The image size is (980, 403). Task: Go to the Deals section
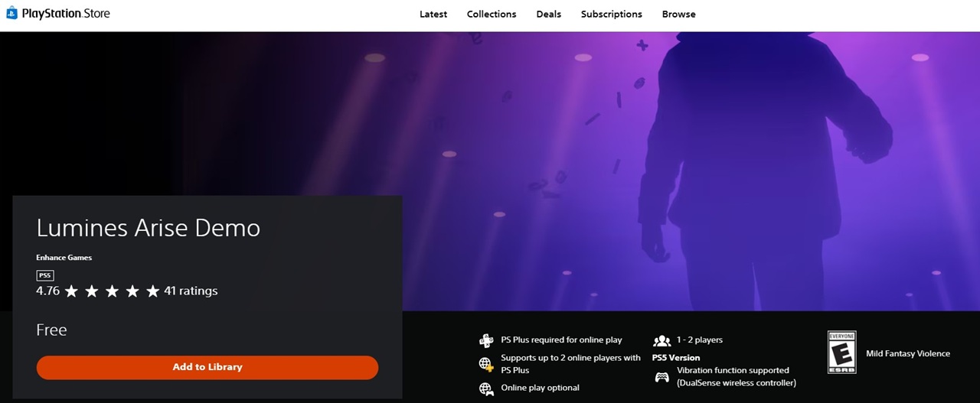click(x=548, y=14)
